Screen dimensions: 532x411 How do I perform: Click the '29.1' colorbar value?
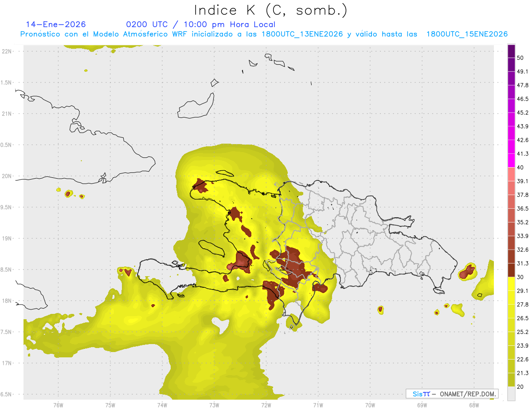pos(523,291)
